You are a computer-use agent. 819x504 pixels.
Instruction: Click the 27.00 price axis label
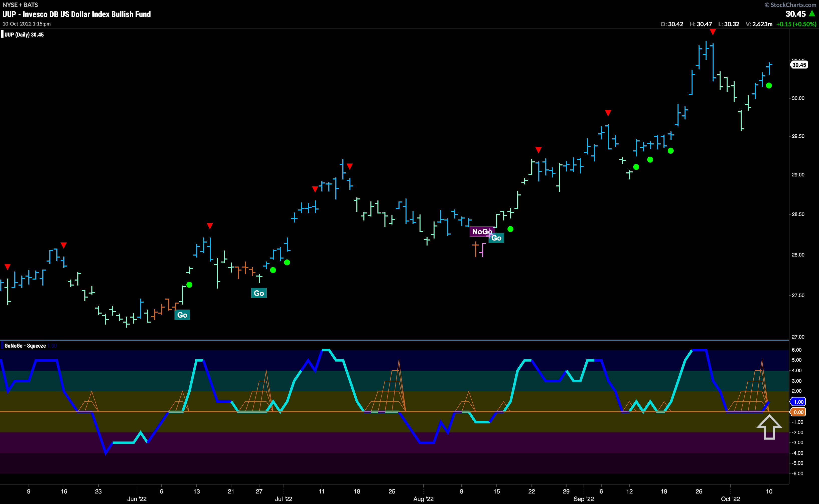click(798, 337)
